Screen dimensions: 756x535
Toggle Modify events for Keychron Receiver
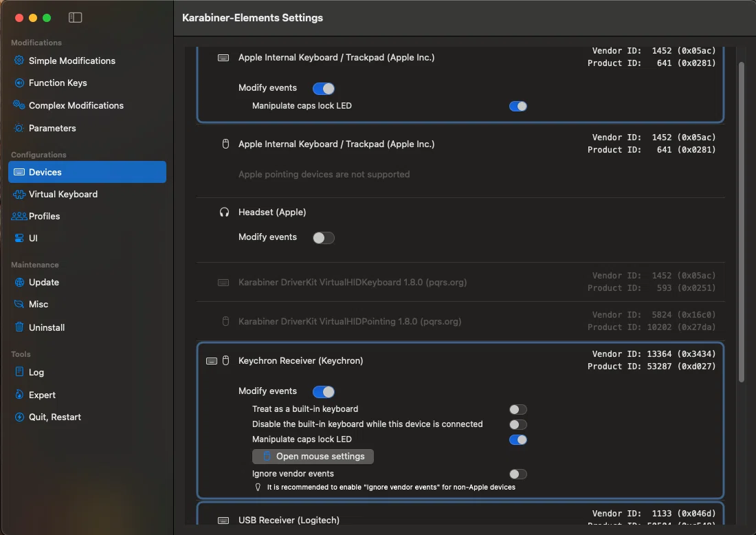tap(323, 392)
